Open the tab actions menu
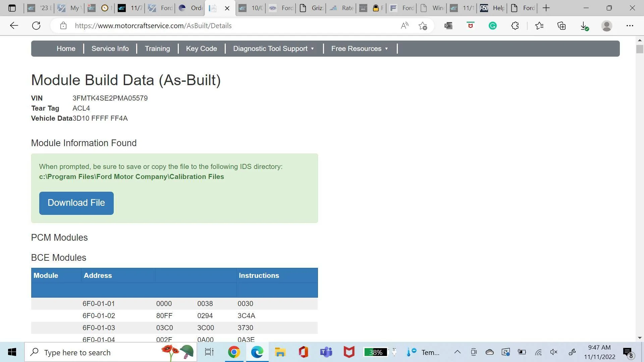644x362 pixels. point(12,8)
